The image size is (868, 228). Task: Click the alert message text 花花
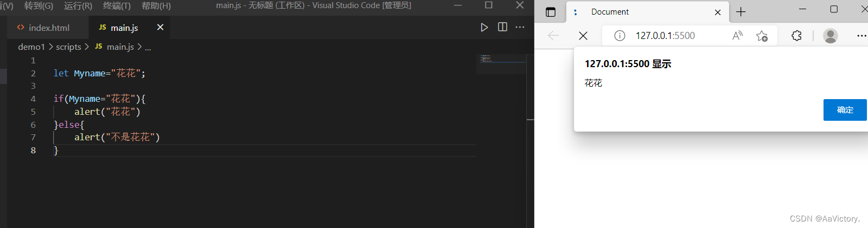point(593,83)
